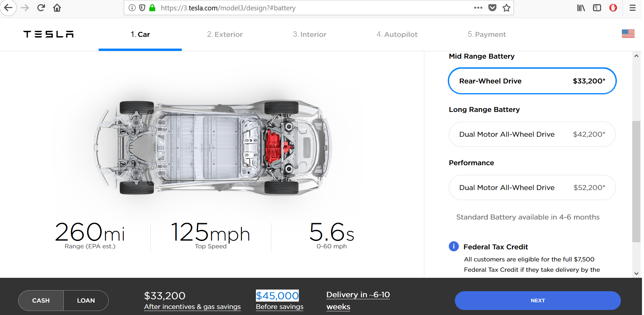Bookmark this page with star icon
Viewport: 644px width, 315px height.
tap(506, 8)
